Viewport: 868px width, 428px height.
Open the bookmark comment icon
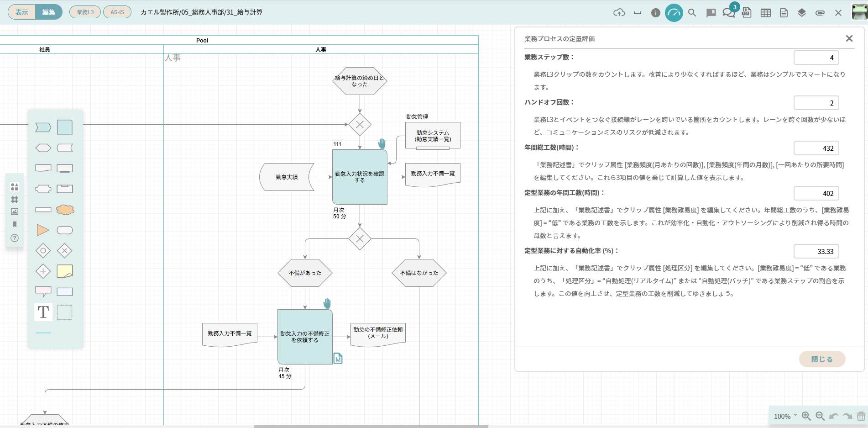point(711,13)
